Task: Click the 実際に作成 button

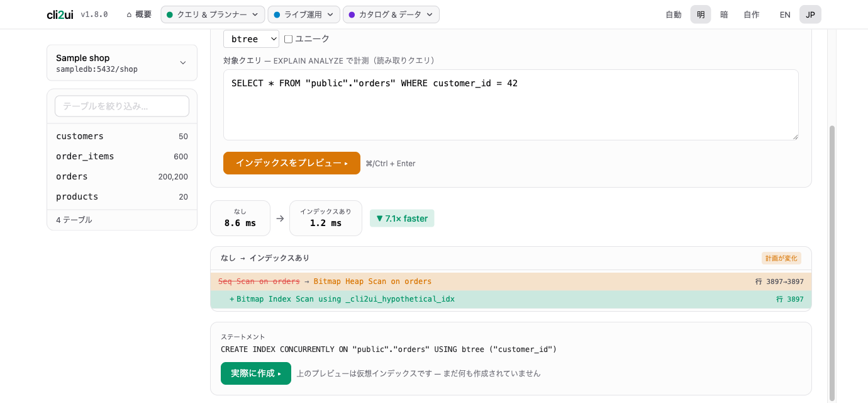Action: 256,373
